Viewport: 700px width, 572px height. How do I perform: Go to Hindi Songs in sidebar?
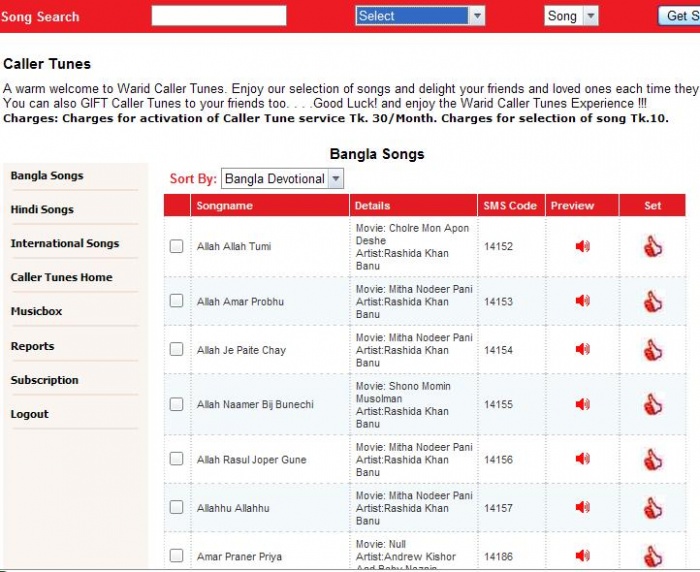(x=42, y=210)
